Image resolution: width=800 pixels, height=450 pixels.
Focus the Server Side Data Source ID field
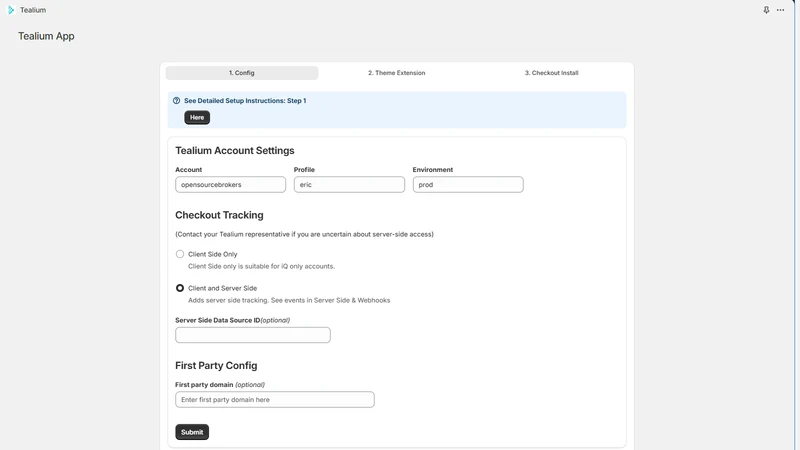tap(253, 335)
